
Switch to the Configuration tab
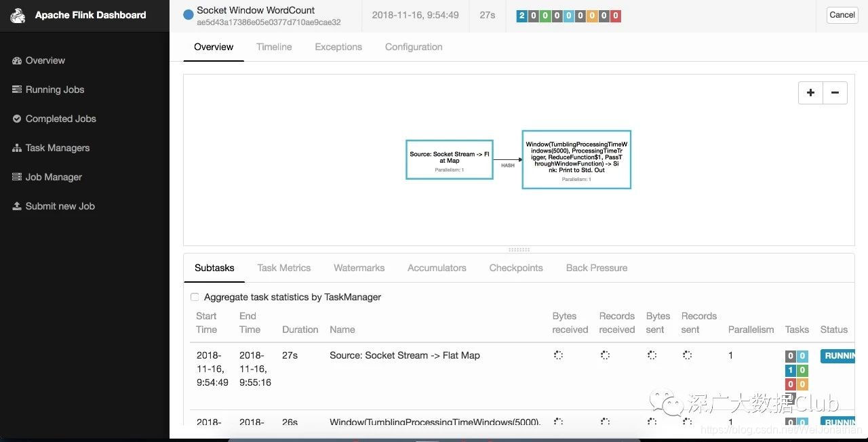(414, 47)
